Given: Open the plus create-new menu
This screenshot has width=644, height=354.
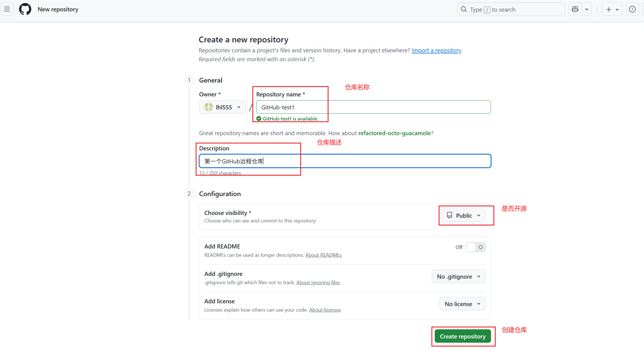Looking at the screenshot, I should (612, 9).
